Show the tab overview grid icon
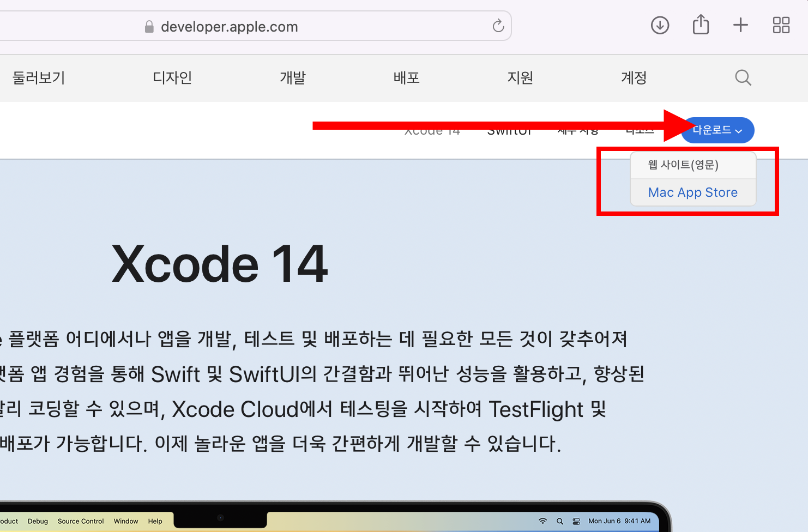The image size is (808, 532). [781, 25]
